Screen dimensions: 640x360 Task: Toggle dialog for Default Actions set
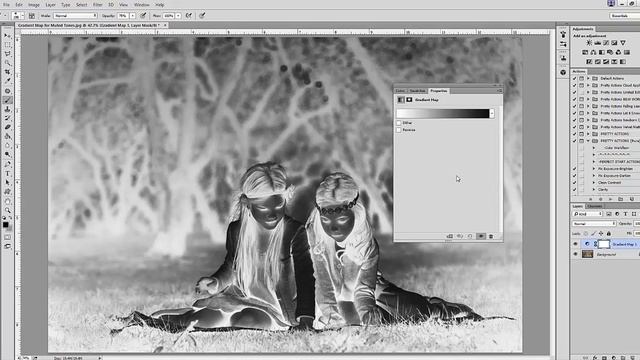[x=582, y=78]
